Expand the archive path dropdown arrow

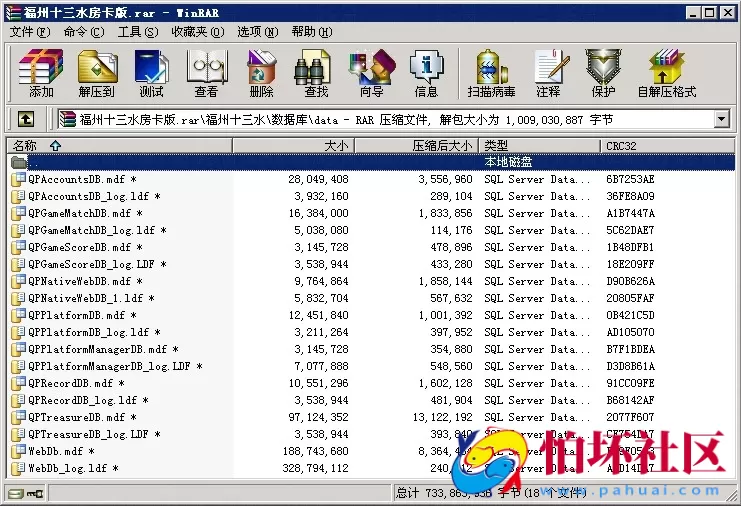coord(721,120)
